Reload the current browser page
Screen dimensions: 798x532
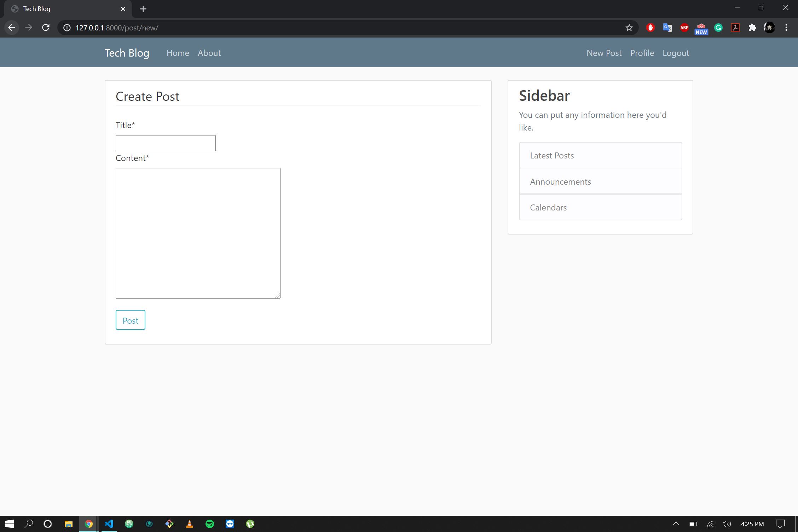click(46, 28)
